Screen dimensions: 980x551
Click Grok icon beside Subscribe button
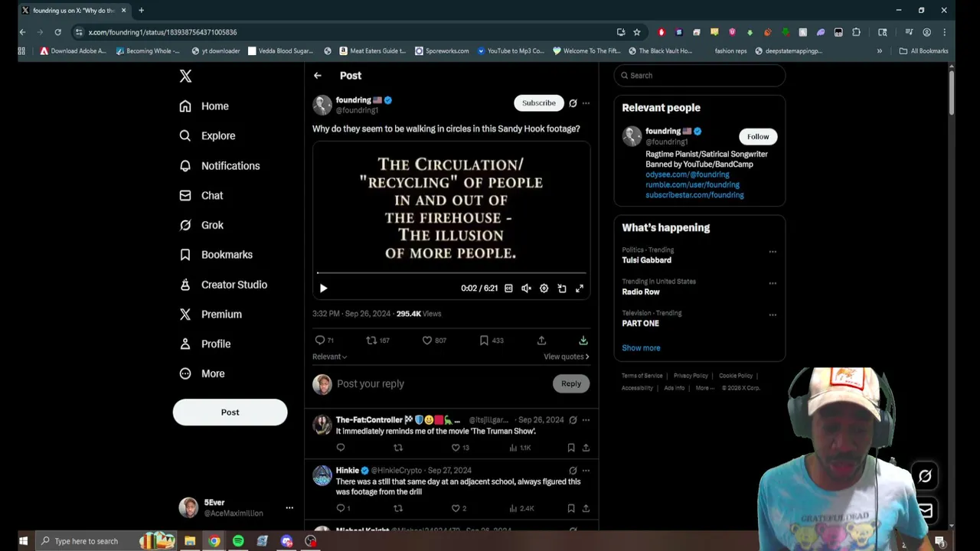(x=573, y=103)
